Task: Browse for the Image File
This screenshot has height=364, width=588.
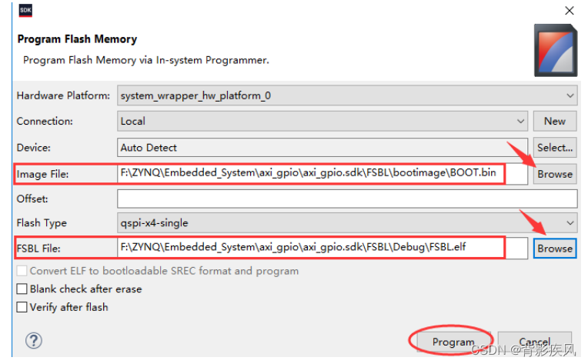Action: [555, 174]
